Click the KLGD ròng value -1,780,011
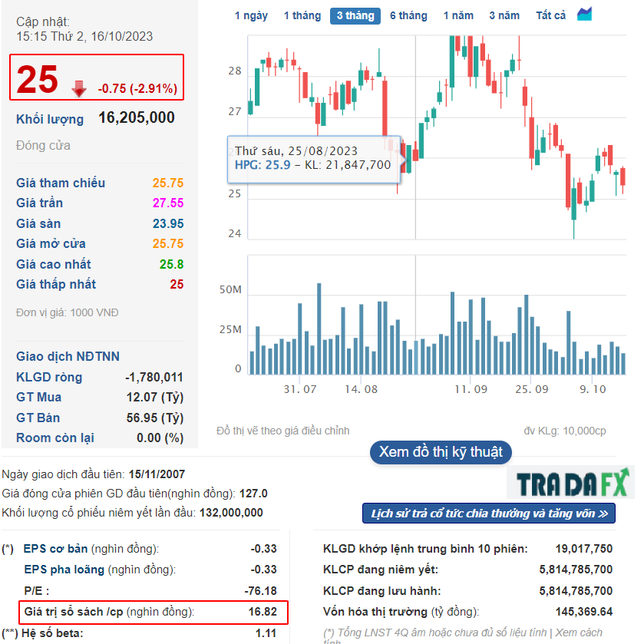The height and width of the screenshot is (644, 644). (x=154, y=378)
